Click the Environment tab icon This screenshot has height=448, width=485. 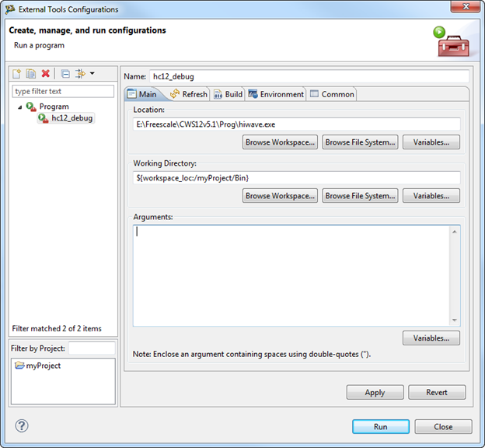coord(253,94)
